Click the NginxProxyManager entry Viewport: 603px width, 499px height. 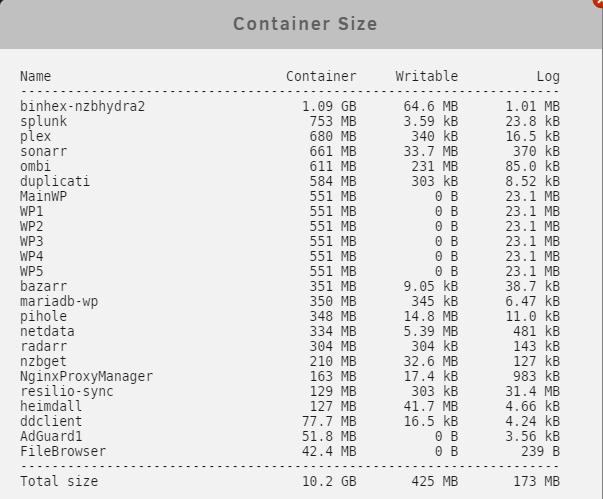(x=87, y=376)
